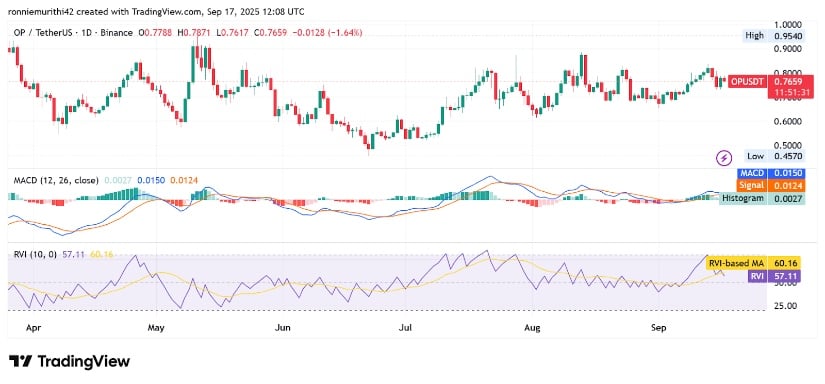The width and height of the screenshot is (825, 384).
Task: Click the Histogram 0.0027 value label
Action: click(x=762, y=198)
